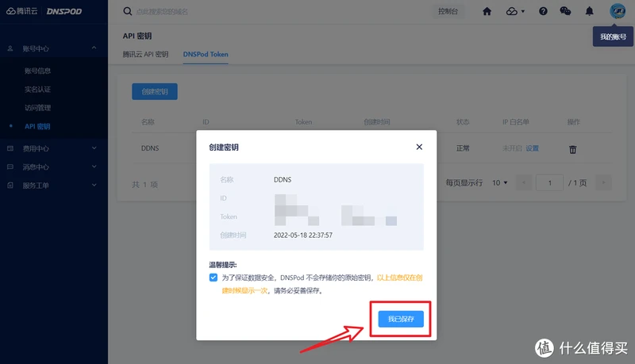Click the 消息中心 section icon
This screenshot has width=635, height=364.
point(10,167)
